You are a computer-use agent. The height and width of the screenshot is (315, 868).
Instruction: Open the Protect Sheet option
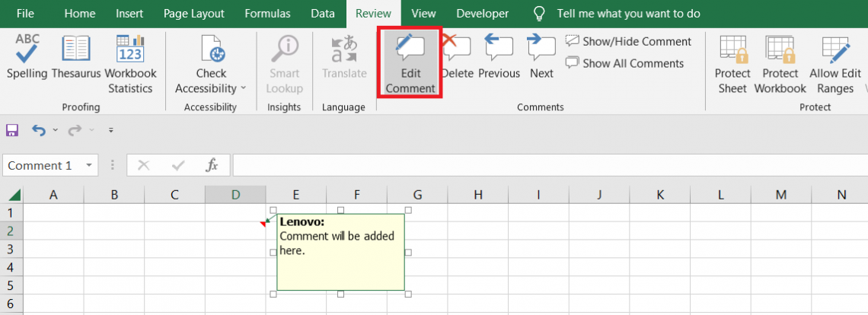[732, 62]
